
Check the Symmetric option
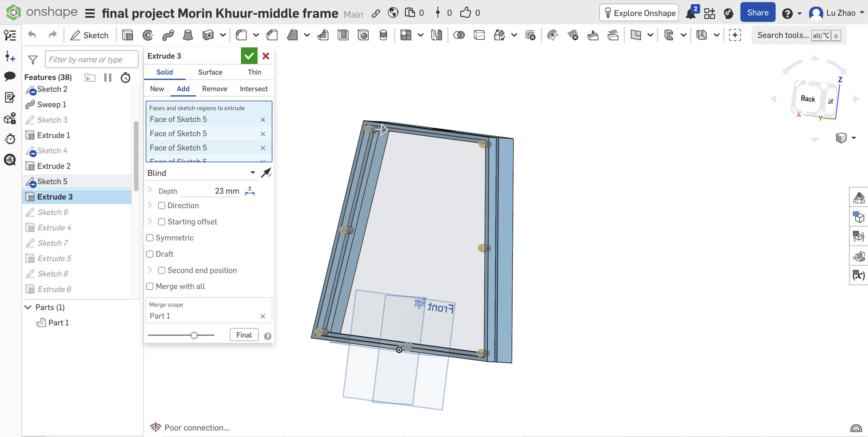pos(150,237)
